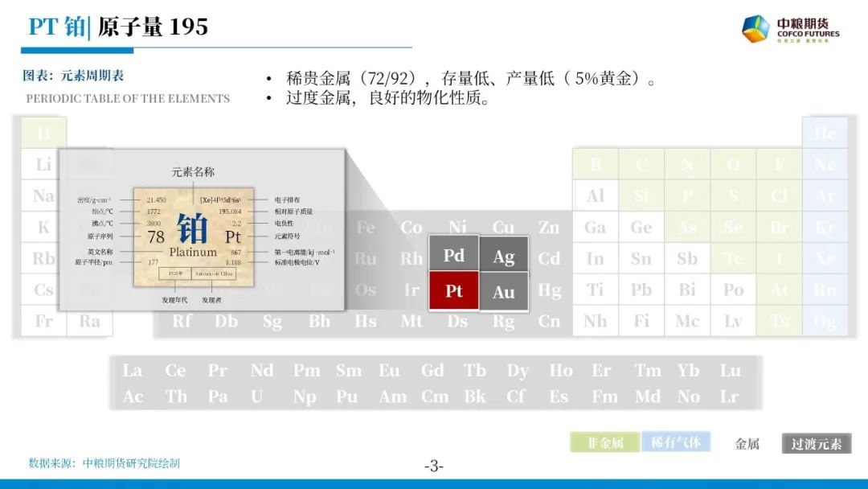Viewport: 868px width, 489px height.
Task: Click the Ni element cell
Action: point(457,227)
